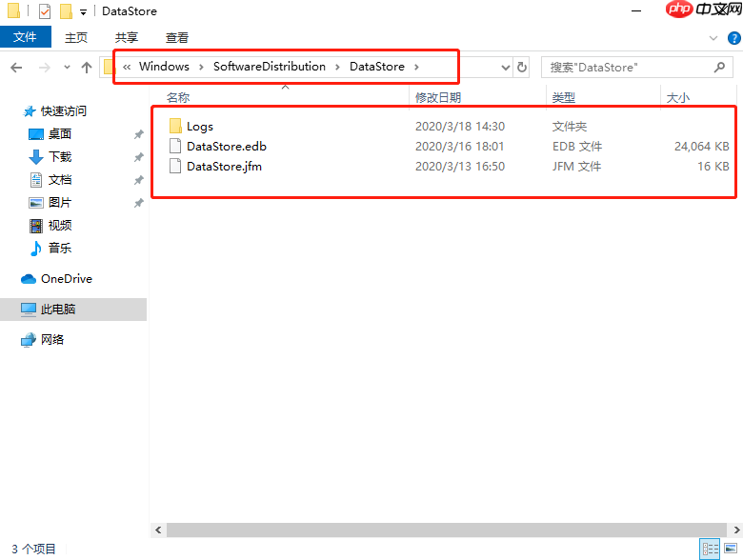Open OneDrive in the navigation pane
743x560 pixels.
(x=67, y=279)
